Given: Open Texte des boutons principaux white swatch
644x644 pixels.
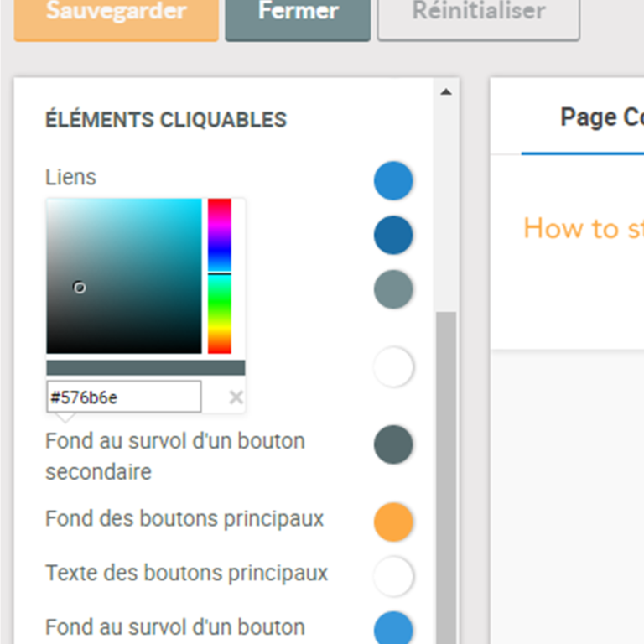Looking at the screenshot, I should (393, 576).
